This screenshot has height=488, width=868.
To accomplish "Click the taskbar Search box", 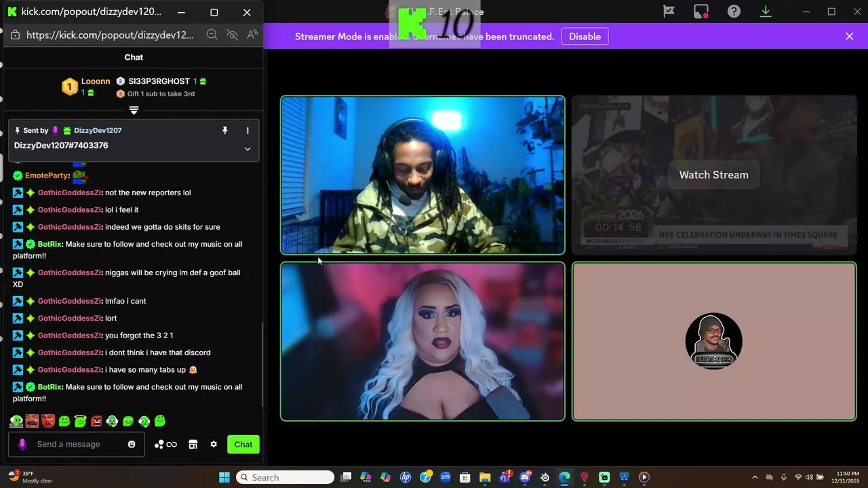I will tap(285, 477).
